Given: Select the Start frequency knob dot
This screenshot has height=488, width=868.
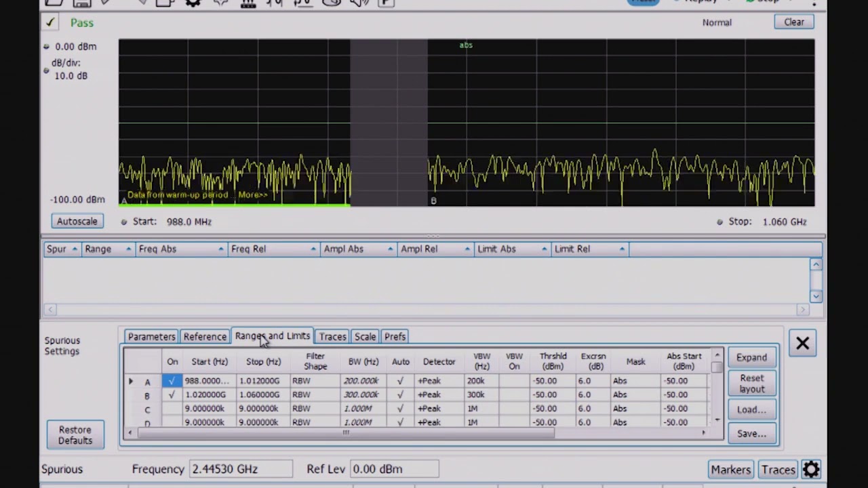Looking at the screenshot, I should (123, 222).
